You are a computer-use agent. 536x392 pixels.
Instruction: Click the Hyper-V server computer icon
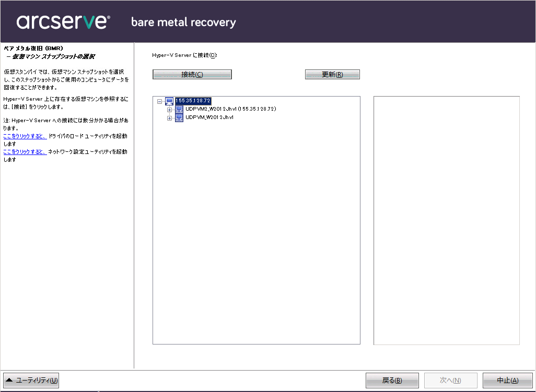point(170,101)
